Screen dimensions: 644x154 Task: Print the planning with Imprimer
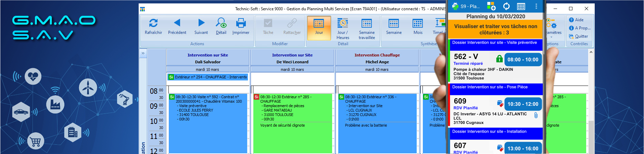(x=241, y=26)
